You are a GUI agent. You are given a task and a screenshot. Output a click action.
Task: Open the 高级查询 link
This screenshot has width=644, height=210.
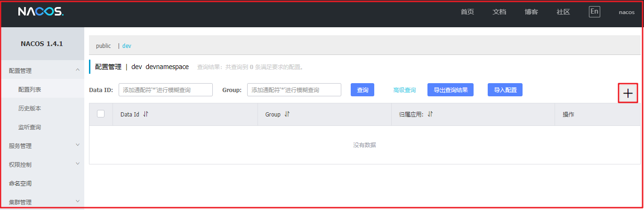(404, 90)
